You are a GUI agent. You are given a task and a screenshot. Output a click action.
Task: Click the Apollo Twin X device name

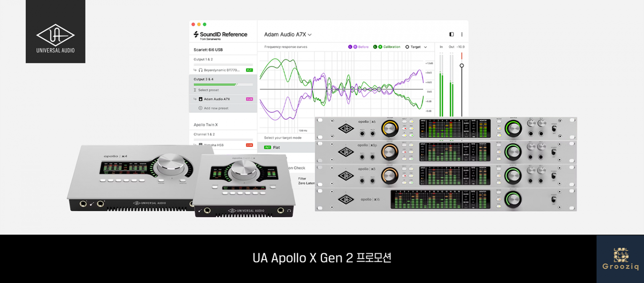pyautogui.click(x=206, y=125)
